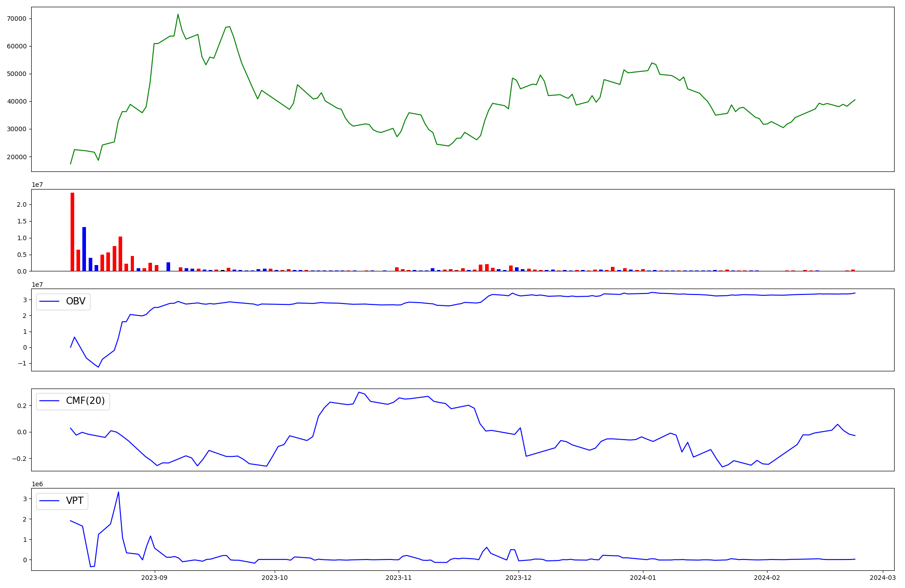Click the 1e7 exponent label above volume chart
905x588 pixels.
tap(37, 185)
